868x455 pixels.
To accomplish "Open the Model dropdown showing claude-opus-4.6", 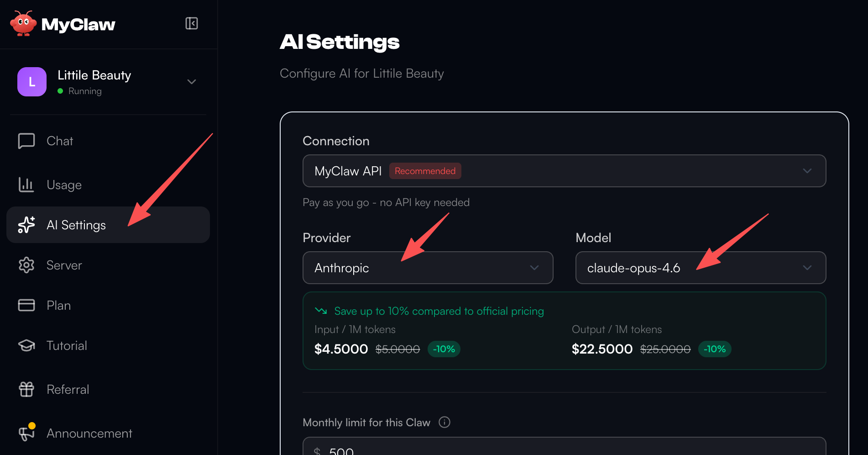I will tap(701, 268).
